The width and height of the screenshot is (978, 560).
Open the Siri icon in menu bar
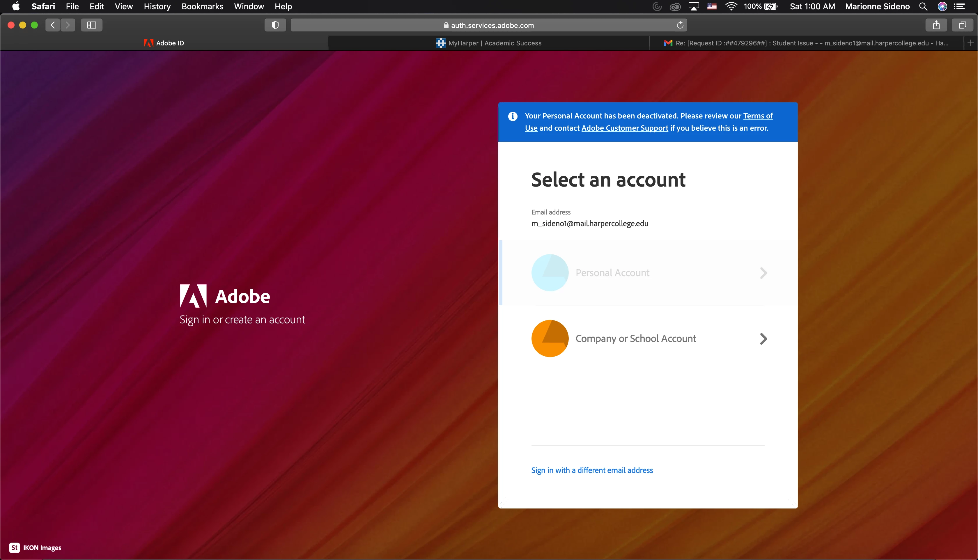[x=942, y=6]
